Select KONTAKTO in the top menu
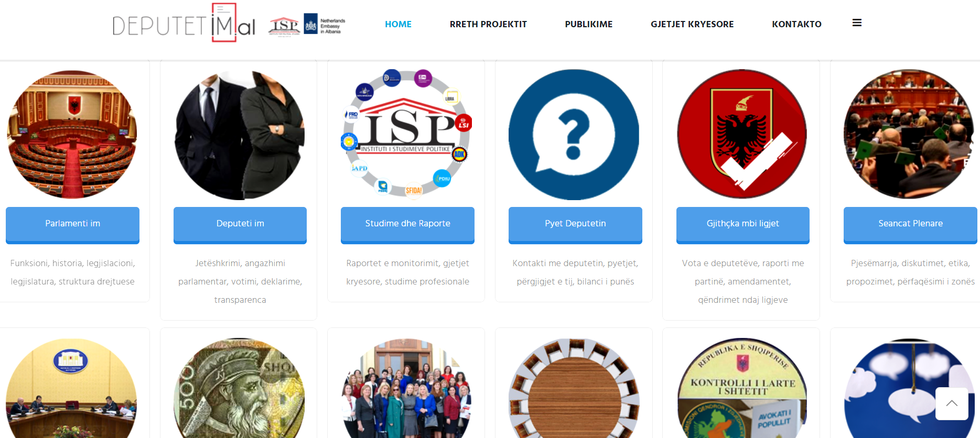The image size is (980, 438). point(796,24)
